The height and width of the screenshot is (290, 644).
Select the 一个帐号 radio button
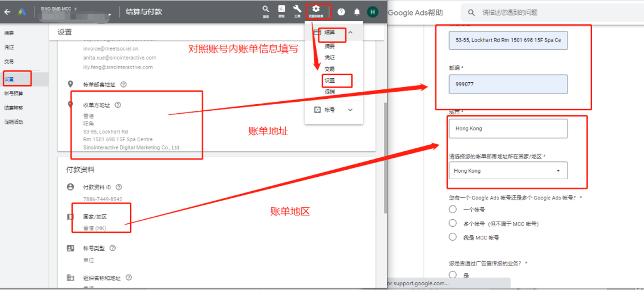click(453, 210)
